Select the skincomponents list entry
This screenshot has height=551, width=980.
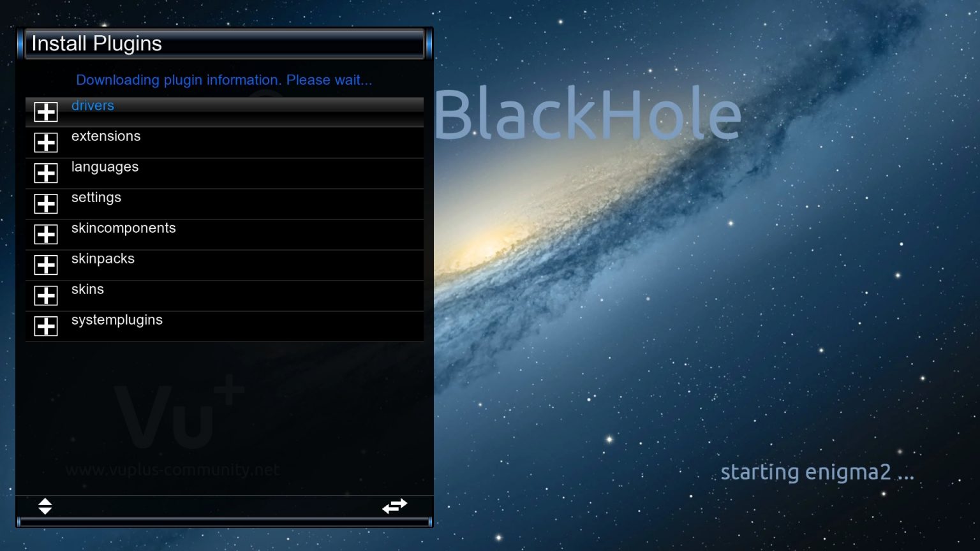click(x=225, y=235)
